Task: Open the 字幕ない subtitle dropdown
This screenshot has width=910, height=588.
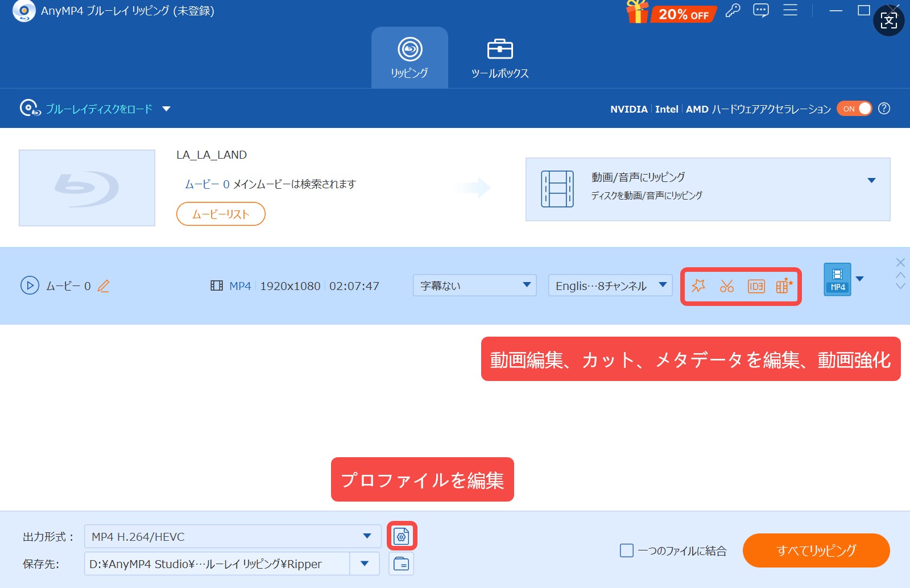Action: pos(474,285)
